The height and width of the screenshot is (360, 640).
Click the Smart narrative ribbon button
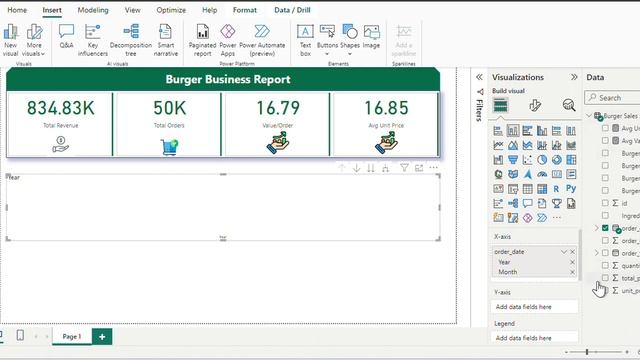(166, 40)
